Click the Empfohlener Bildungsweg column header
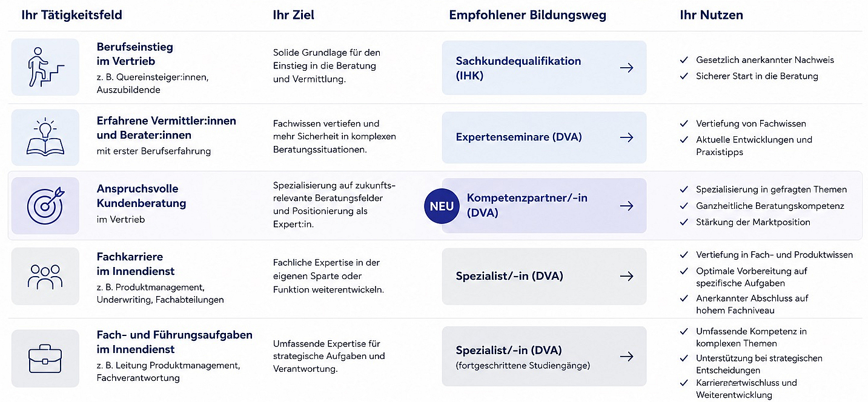This screenshot has height=402, width=868. 528,15
